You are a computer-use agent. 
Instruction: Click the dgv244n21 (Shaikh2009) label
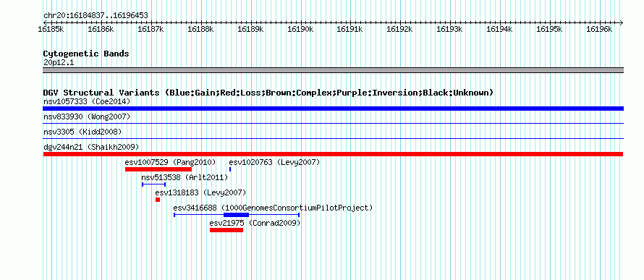[91, 147]
